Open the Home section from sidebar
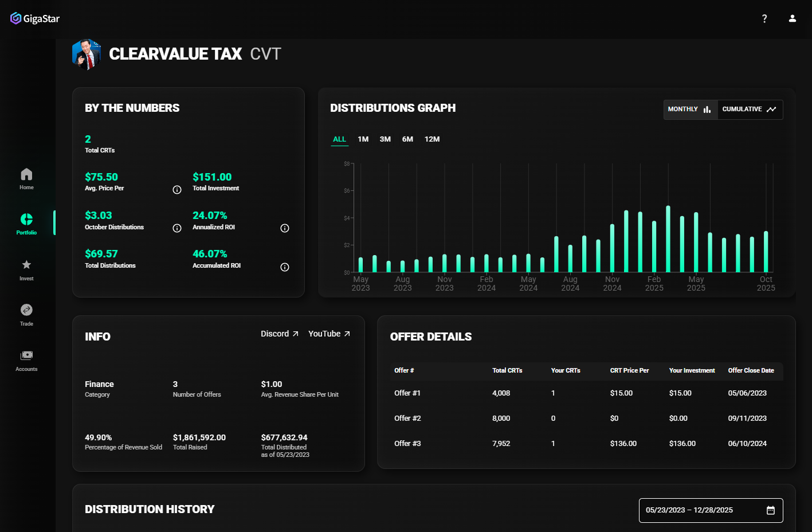 [x=26, y=178]
